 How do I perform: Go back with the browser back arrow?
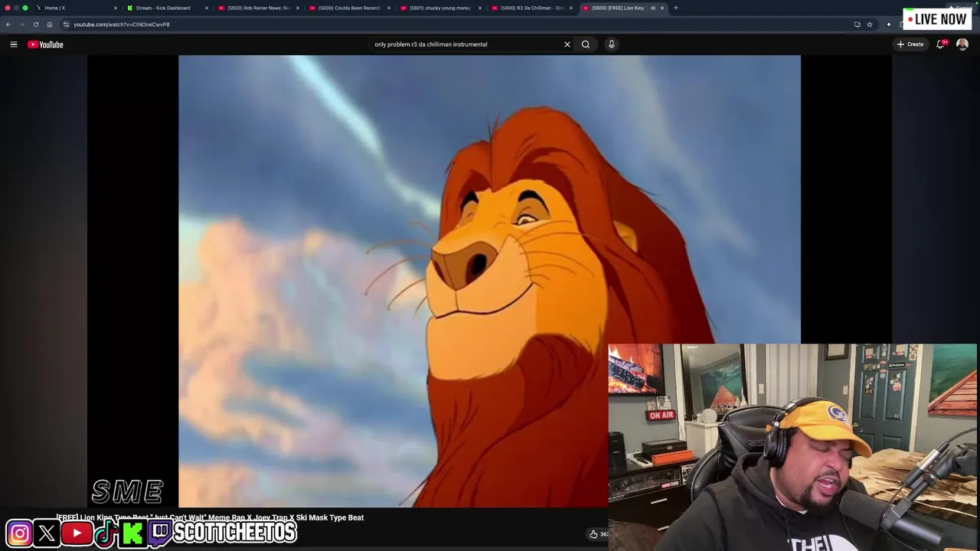pyautogui.click(x=8, y=24)
